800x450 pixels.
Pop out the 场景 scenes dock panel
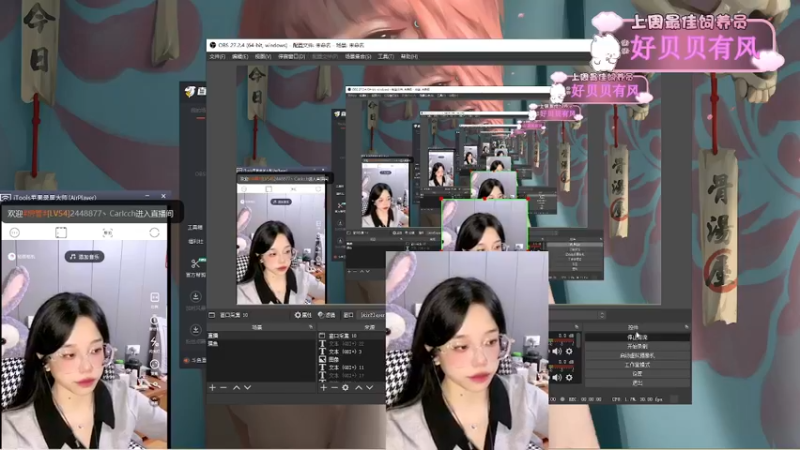coord(311,327)
